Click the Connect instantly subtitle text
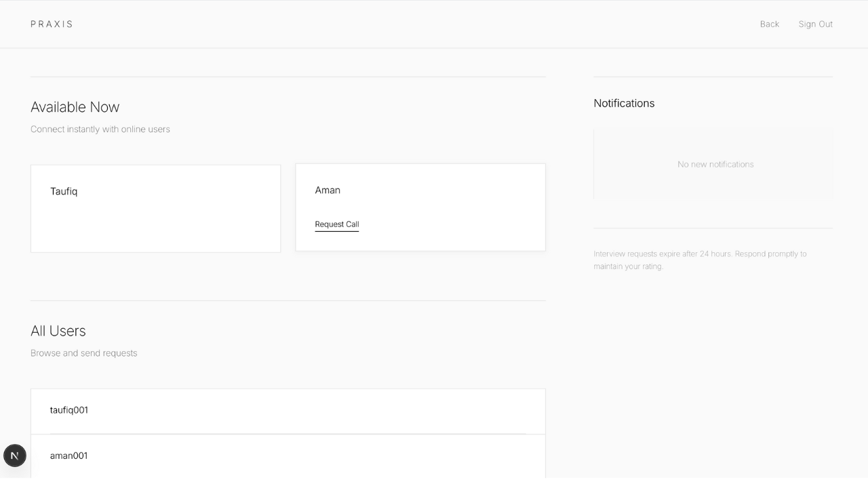The image size is (868, 488). tap(100, 129)
